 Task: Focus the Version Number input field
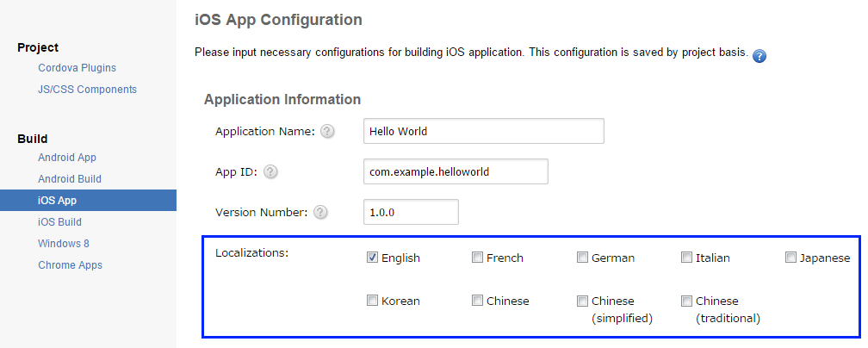click(x=411, y=212)
